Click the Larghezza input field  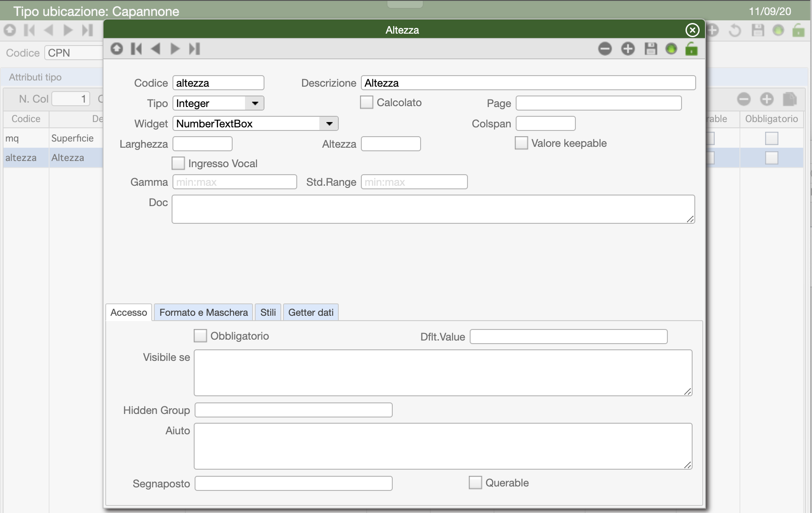(203, 144)
